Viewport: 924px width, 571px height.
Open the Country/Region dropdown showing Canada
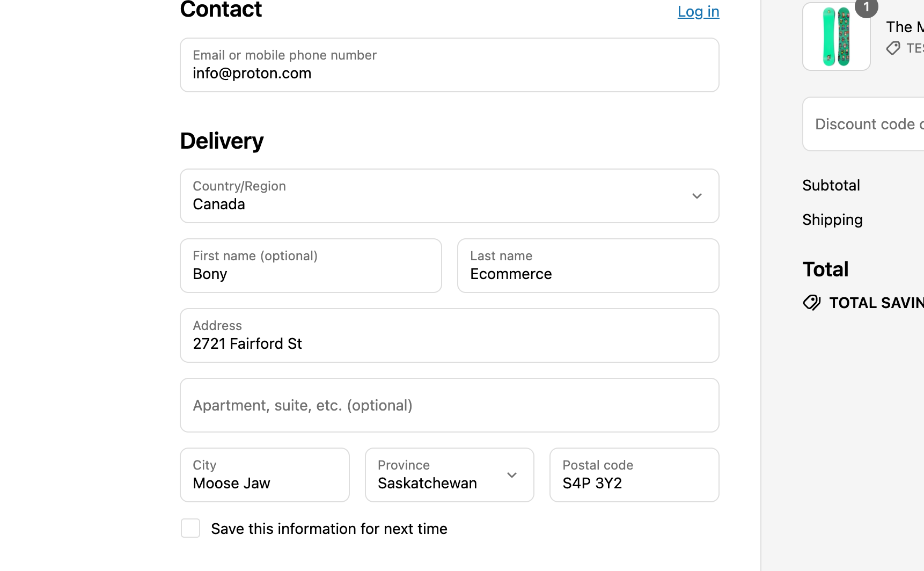[449, 196]
